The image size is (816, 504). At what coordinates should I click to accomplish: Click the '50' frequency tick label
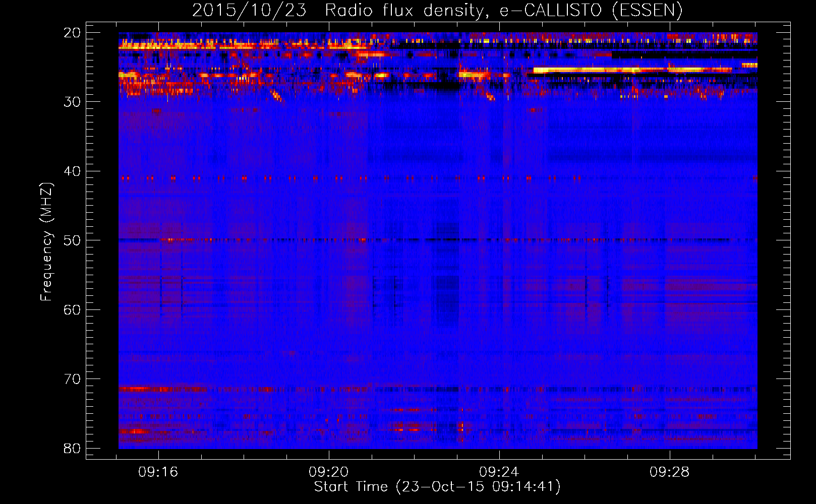click(73, 240)
